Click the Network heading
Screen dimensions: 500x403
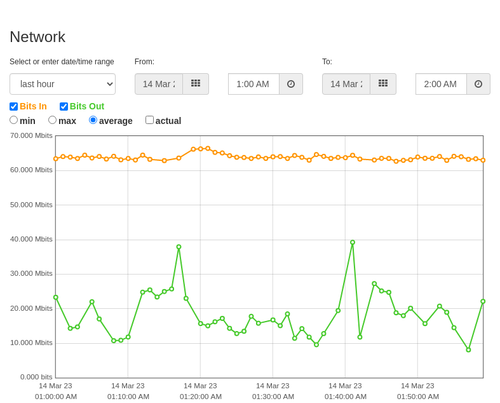tap(37, 37)
